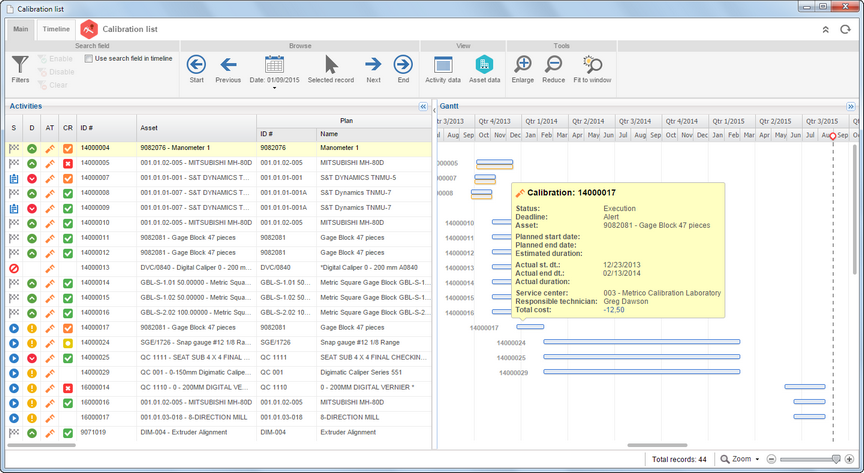The width and height of the screenshot is (864, 473).
Task: Click calibration type icon for 14000029
Action: (50, 373)
